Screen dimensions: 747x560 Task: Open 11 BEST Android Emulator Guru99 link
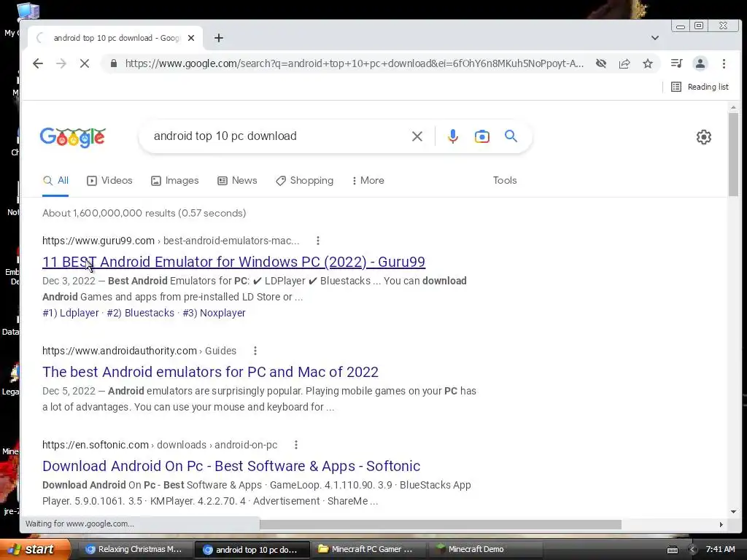pos(233,262)
